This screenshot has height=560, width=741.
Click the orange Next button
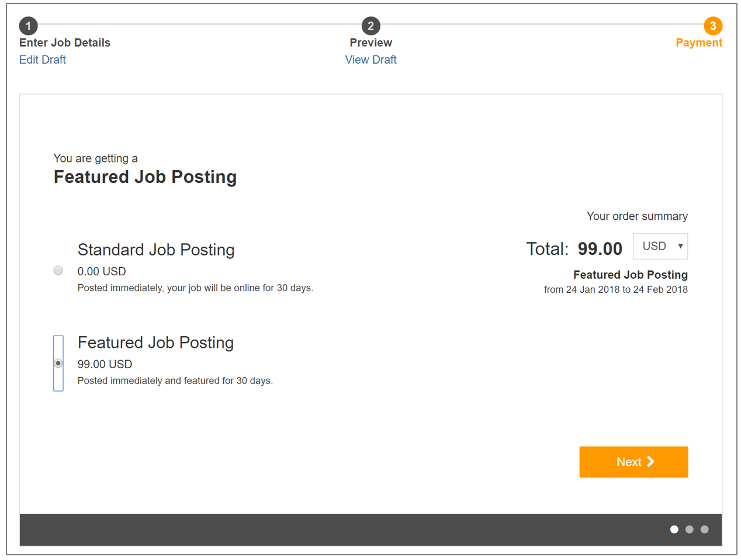(x=633, y=462)
